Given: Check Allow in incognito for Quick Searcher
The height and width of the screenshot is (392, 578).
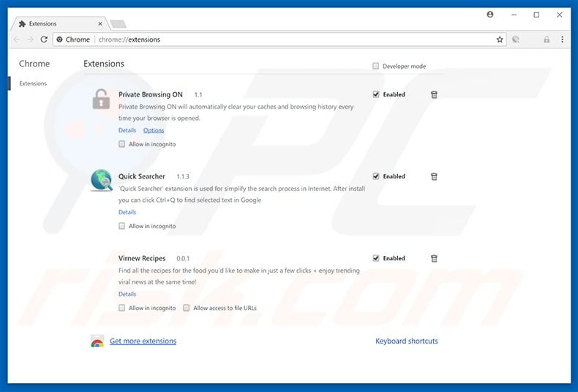Looking at the screenshot, I should coord(121,226).
